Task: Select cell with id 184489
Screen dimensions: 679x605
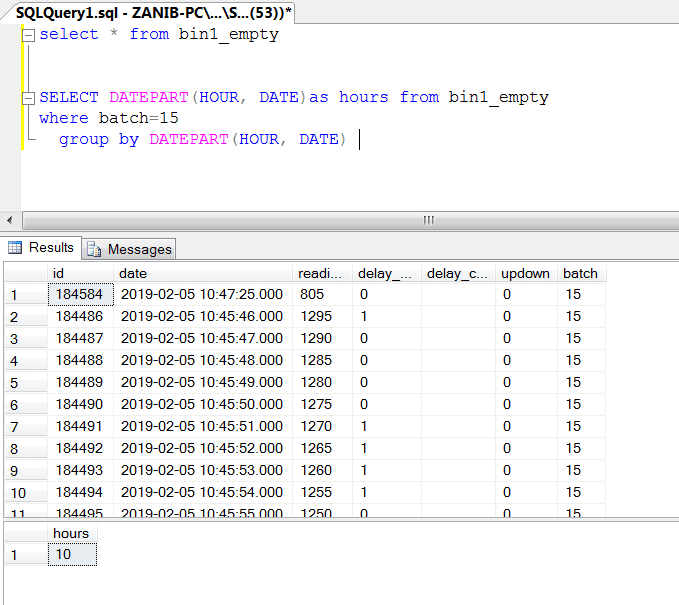Action: (81, 383)
